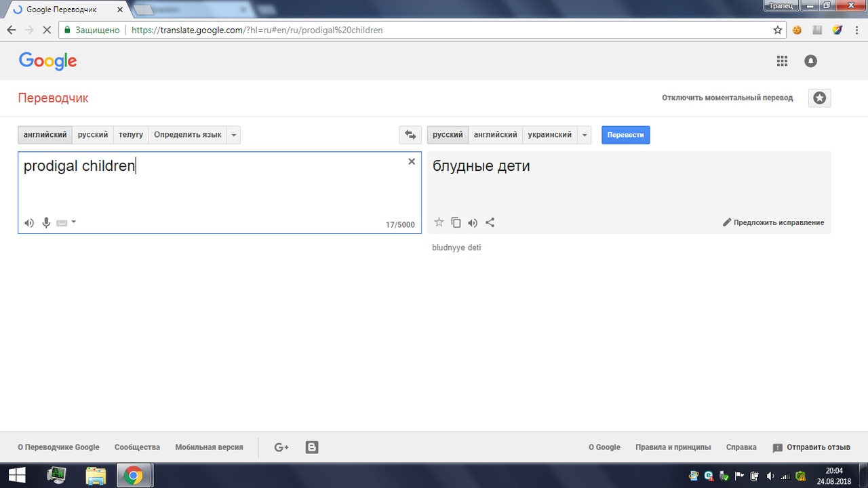The image size is (868, 488).
Task: Select русский as source language
Action: [x=93, y=135]
